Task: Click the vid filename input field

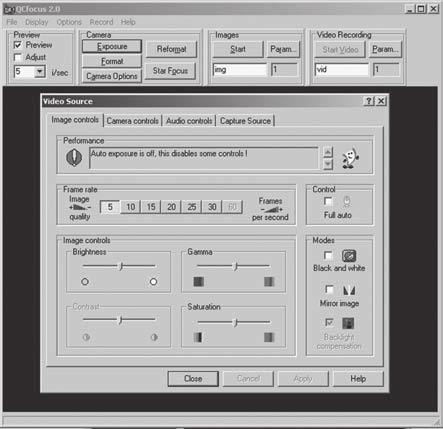Action: tap(342, 70)
